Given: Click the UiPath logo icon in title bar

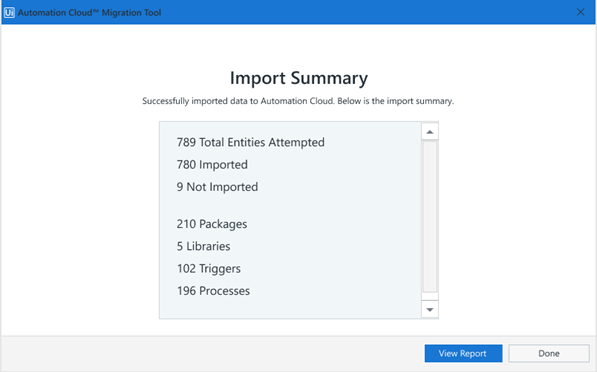Looking at the screenshot, I should pos(9,13).
